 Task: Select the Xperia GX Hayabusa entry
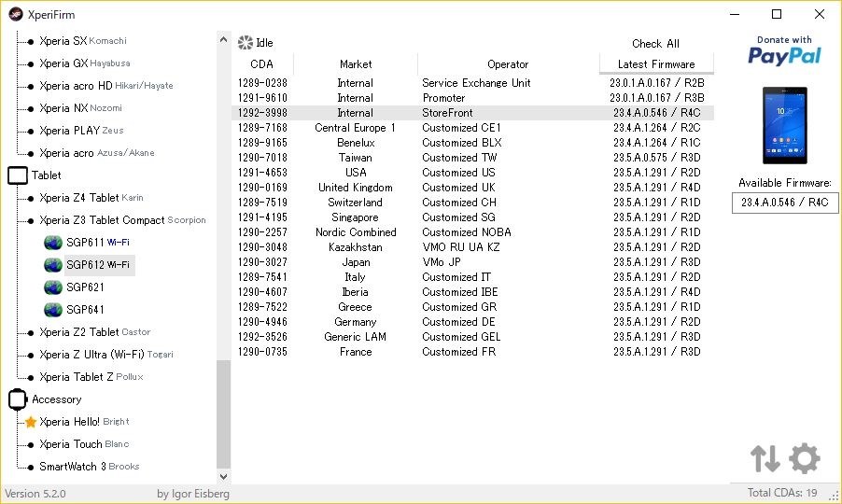click(x=84, y=63)
